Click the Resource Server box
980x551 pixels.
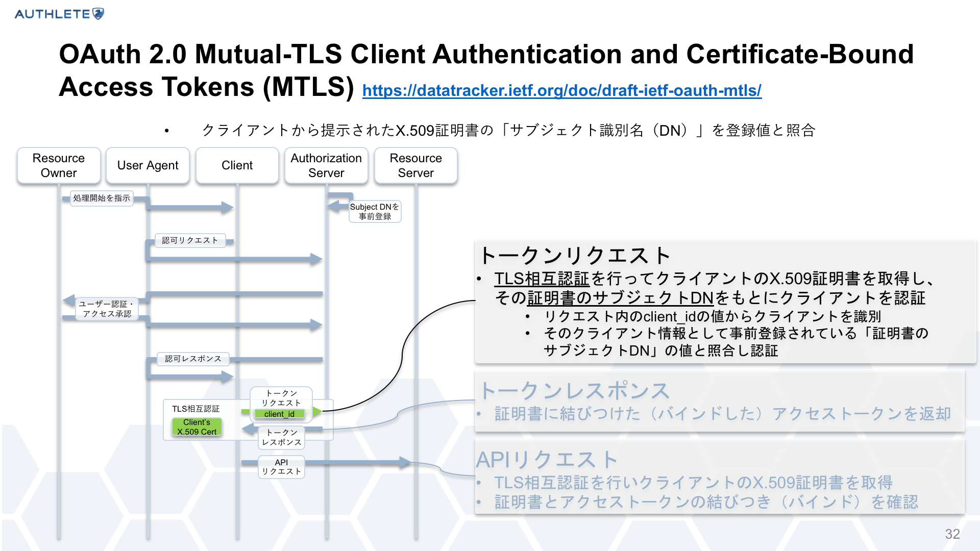(x=415, y=165)
